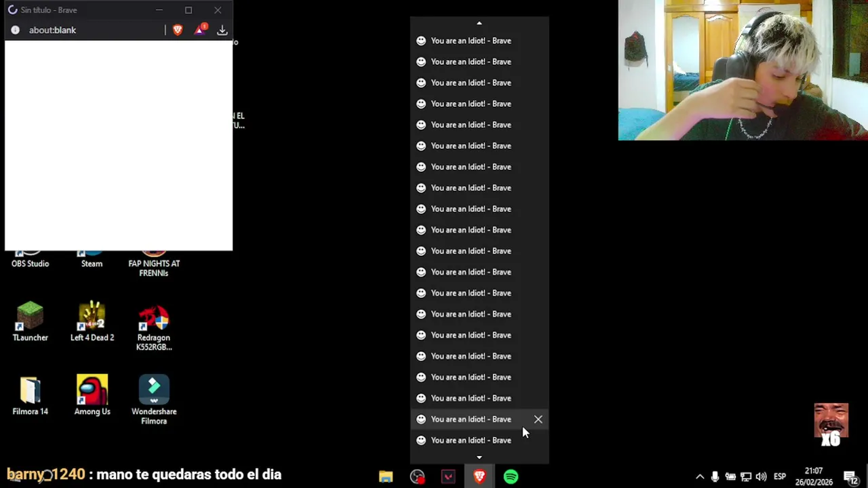Open the Brave Rewards triangle icon
The width and height of the screenshot is (868, 488).
pos(200,30)
